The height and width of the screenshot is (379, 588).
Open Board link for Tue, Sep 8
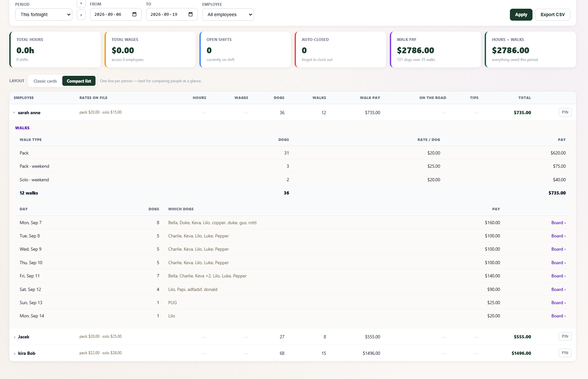pyautogui.click(x=558, y=236)
